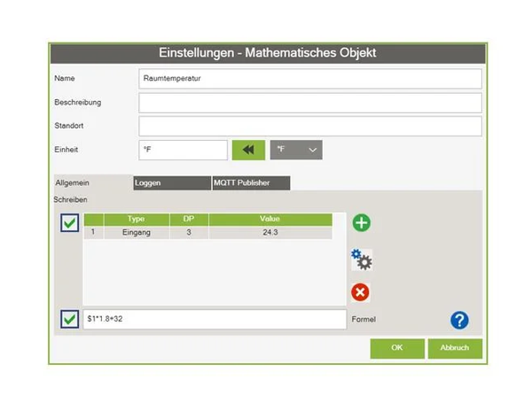
Task: Select the Einheit text field
Action: (184, 150)
